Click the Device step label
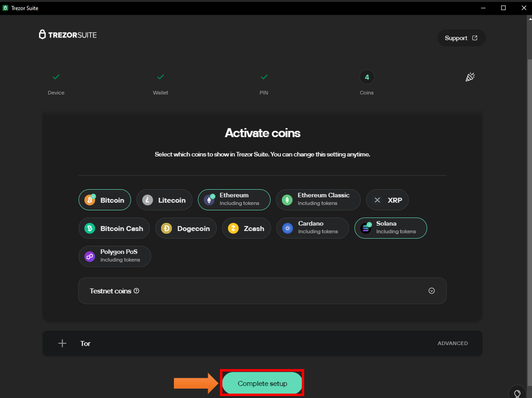532x398 pixels. [56, 93]
